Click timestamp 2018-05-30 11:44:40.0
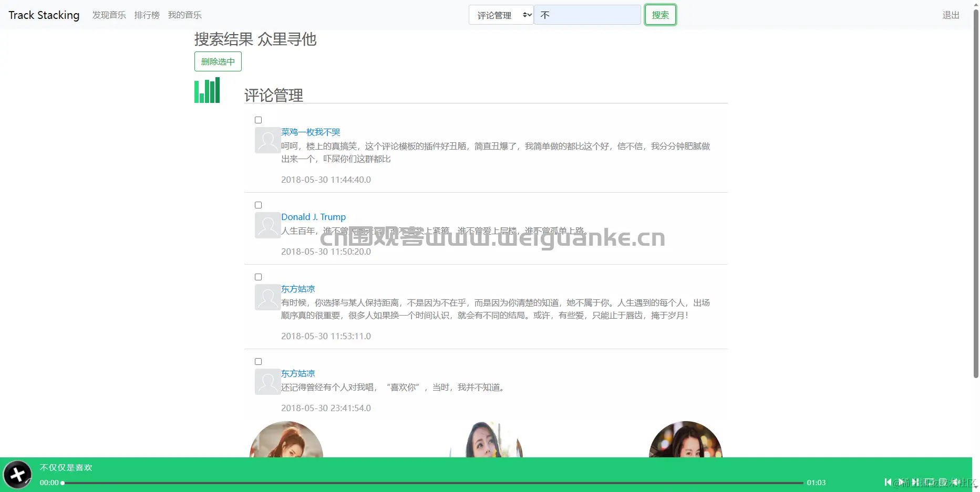 tap(326, 180)
